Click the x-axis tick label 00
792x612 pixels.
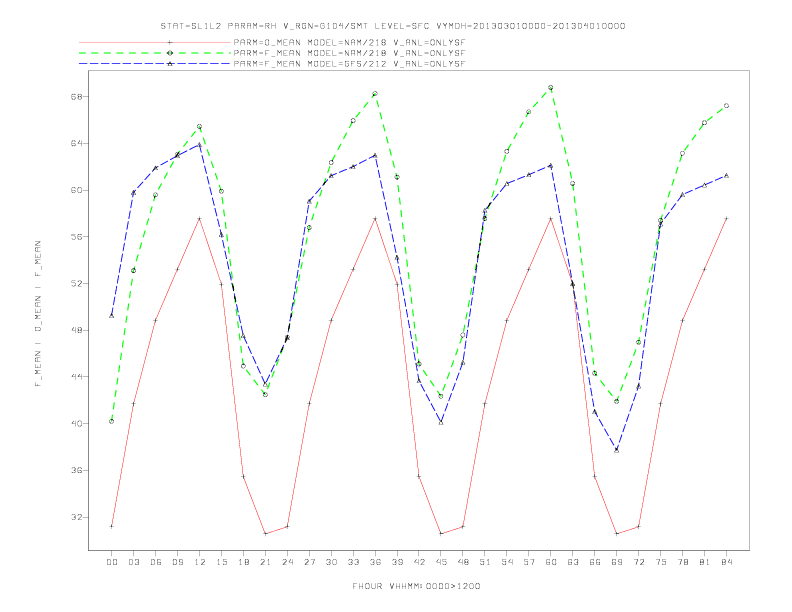point(112,562)
